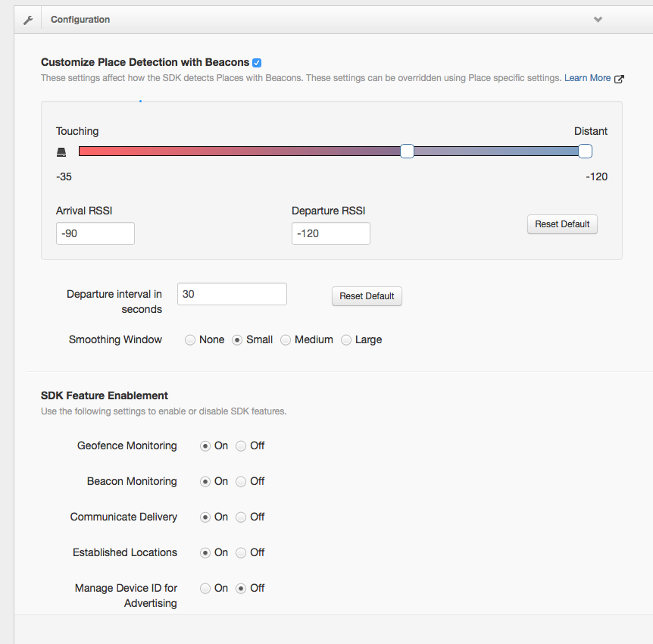The width and height of the screenshot is (653, 644).
Task: Click the Departure interval seconds field
Action: (232, 294)
